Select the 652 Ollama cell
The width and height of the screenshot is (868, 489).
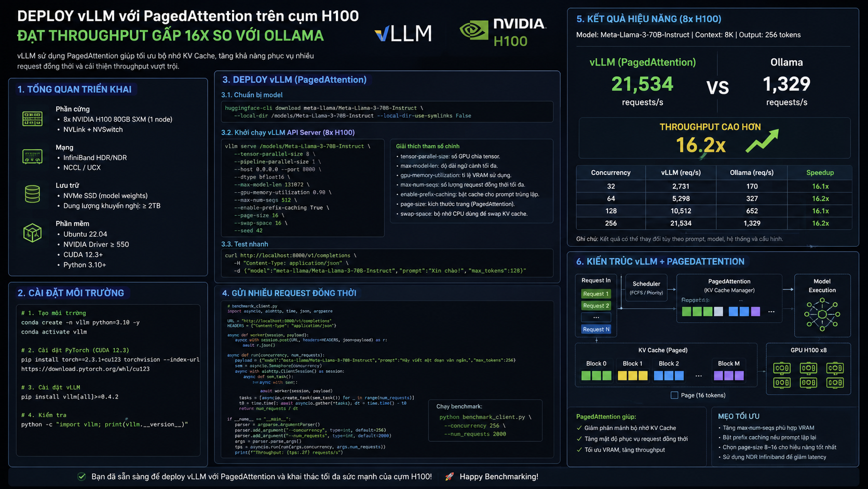pos(752,211)
